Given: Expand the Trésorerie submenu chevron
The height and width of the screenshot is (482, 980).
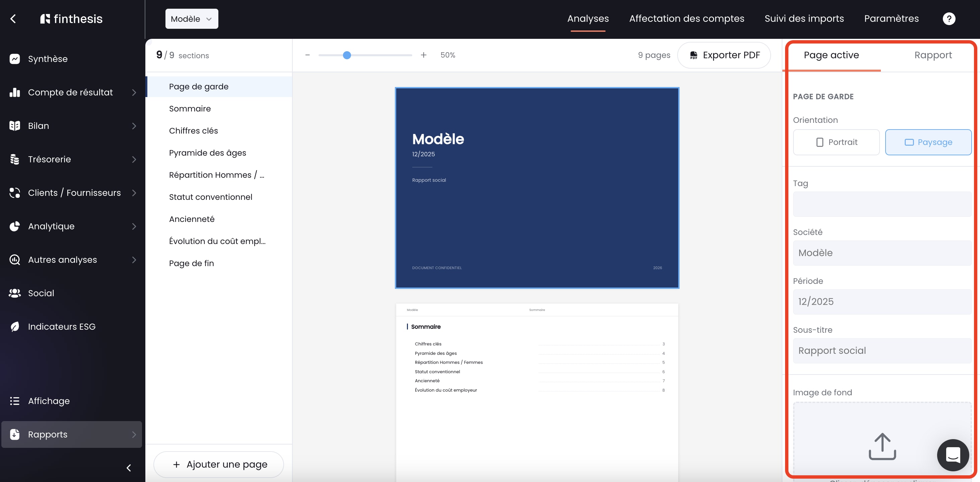Looking at the screenshot, I should [x=134, y=159].
